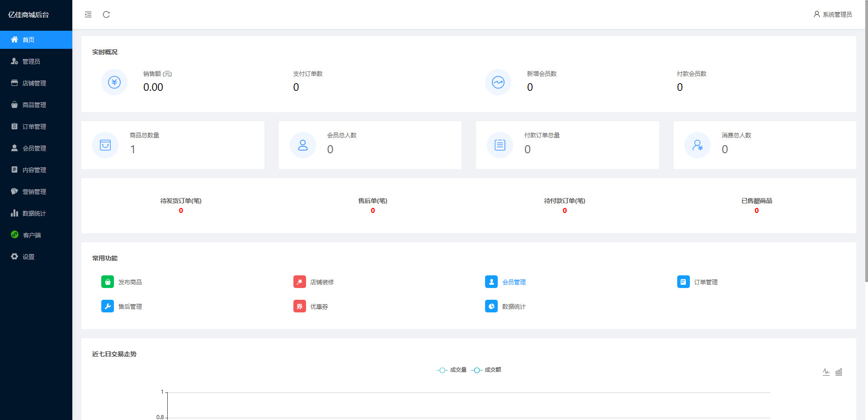Click the user-yen icon for 消费总人数

(698, 145)
